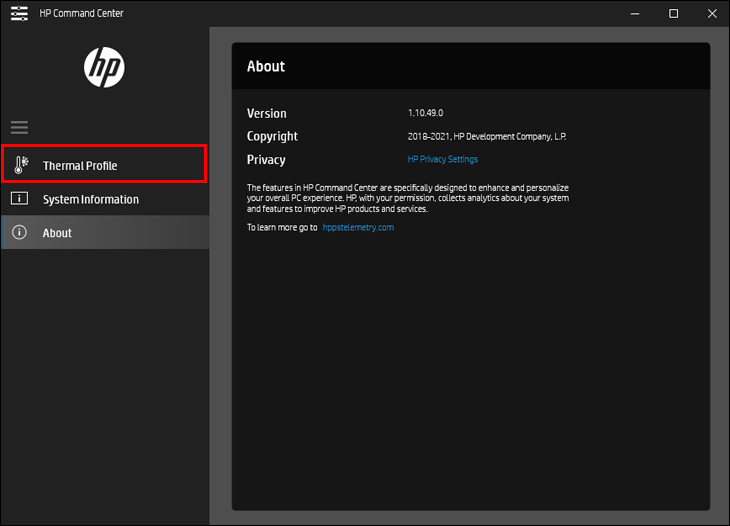The image size is (730, 526).
Task: Click the thermometer icon beside Thermal Profile
Action: pyautogui.click(x=21, y=165)
